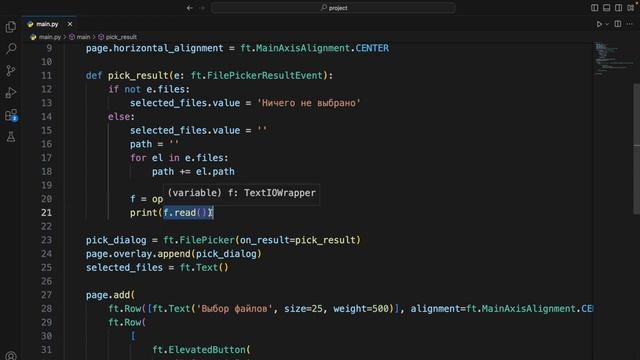The width and height of the screenshot is (640, 360).
Task: Click the FilePickerResultEvent type name
Action: (x=265, y=76)
